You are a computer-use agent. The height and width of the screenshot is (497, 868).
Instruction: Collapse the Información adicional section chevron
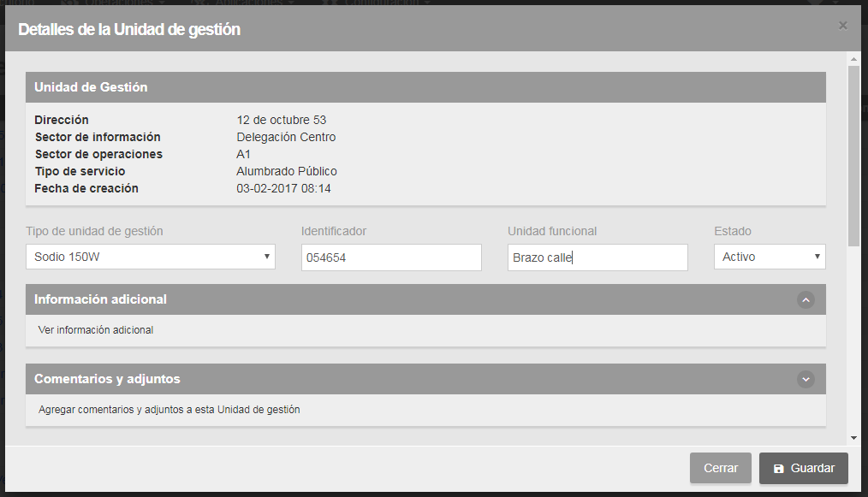click(805, 299)
